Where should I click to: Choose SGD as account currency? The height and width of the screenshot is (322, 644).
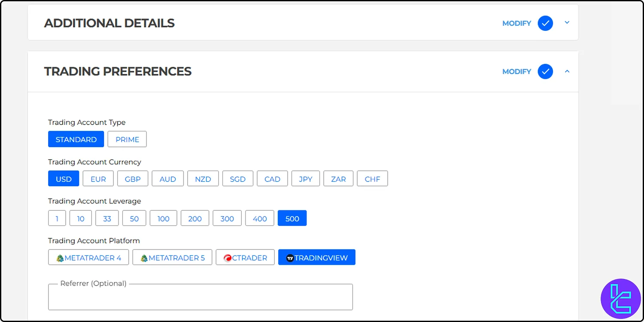click(238, 179)
